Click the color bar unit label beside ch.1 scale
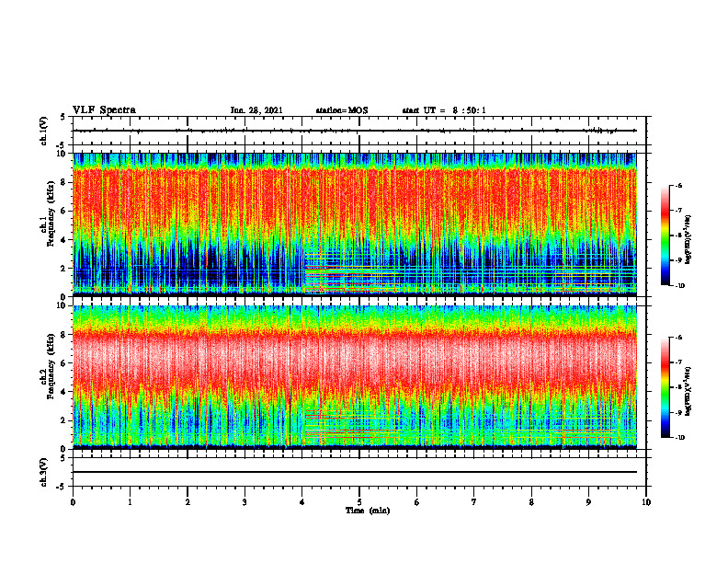Viewport: 728px width, 563px height. 688,239
